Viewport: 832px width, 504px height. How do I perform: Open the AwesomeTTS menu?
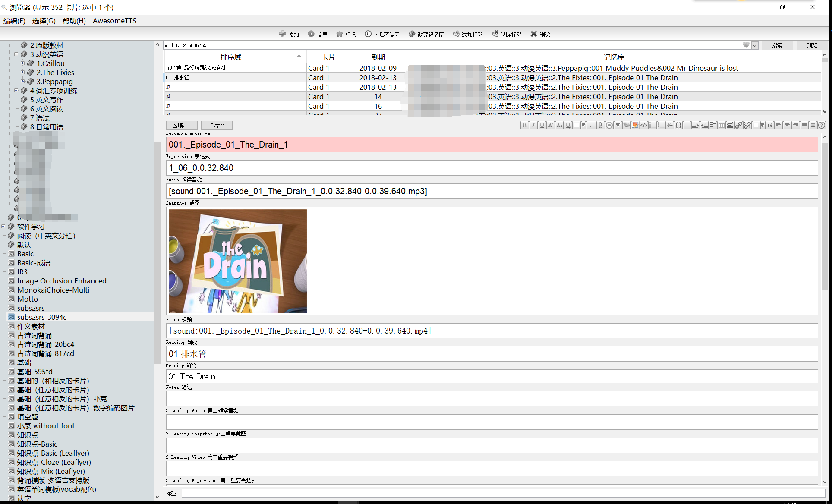pos(114,21)
